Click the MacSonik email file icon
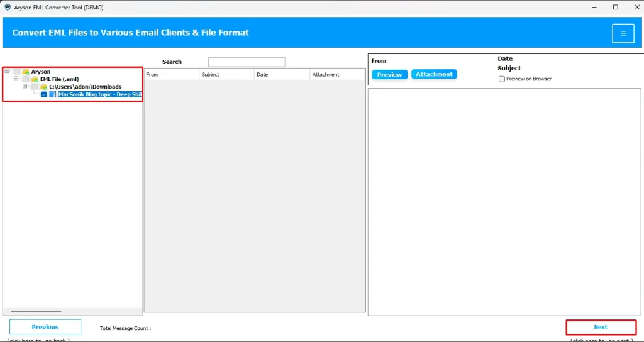 pos(53,94)
